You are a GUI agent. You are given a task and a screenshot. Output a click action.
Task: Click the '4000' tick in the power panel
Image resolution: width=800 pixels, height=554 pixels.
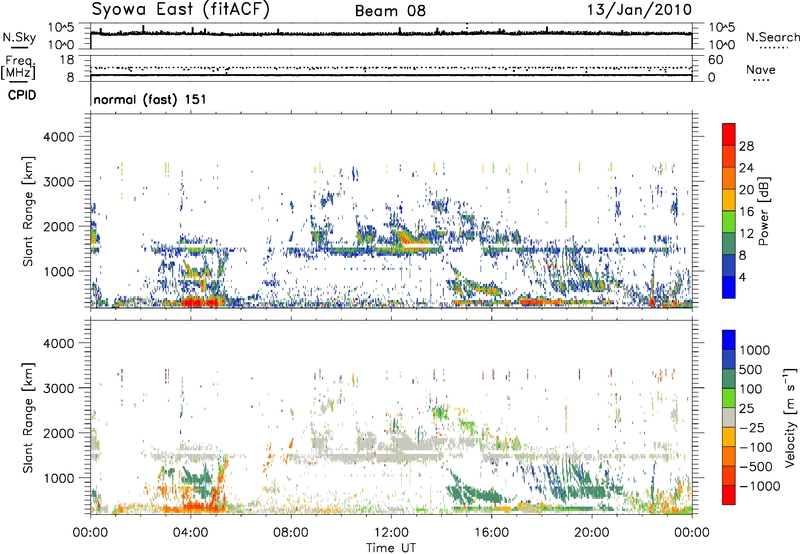[x=59, y=137]
